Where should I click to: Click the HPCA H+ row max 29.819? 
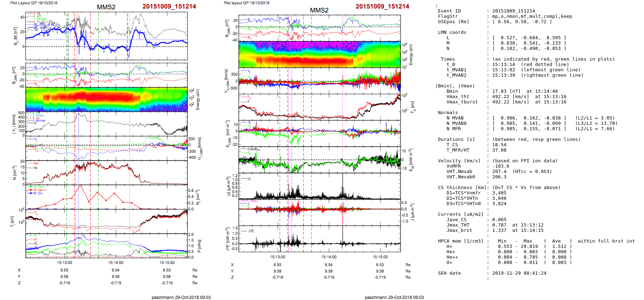tap(529, 246)
